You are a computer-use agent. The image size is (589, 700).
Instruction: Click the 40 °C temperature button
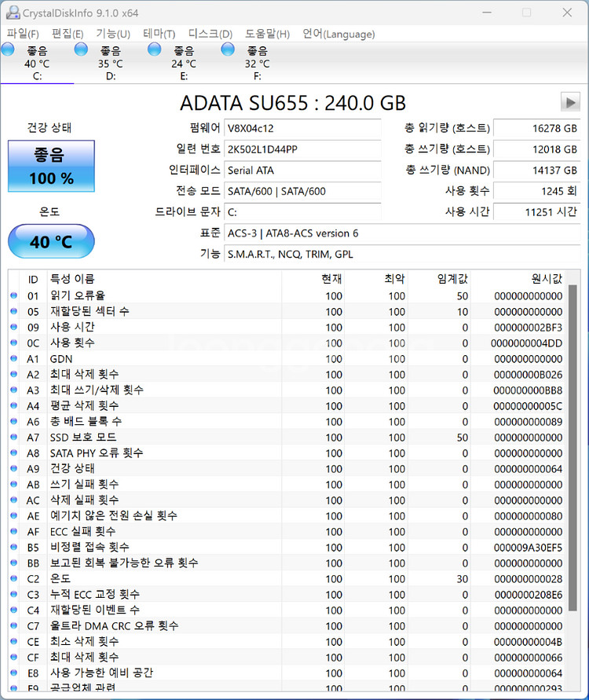51,241
